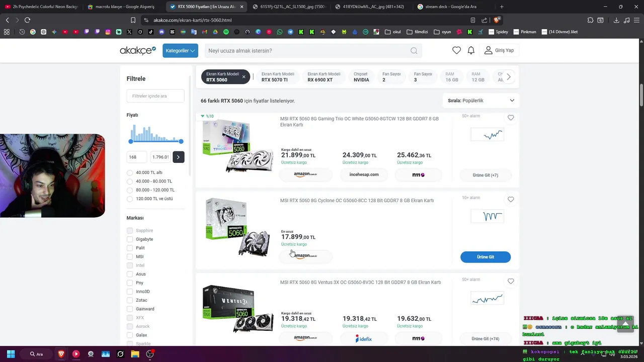This screenshot has height=362, width=644.
Task: Open the Sırala: Popülerlik sort dropdown
Action: point(481,101)
